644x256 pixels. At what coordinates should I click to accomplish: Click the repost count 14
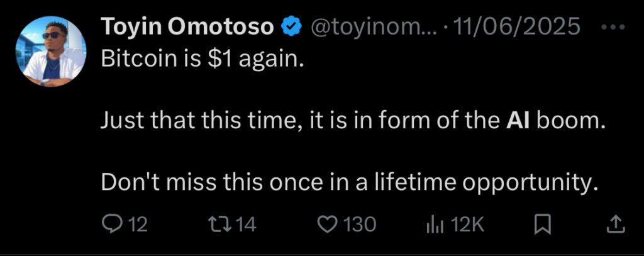[x=246, y=225]
